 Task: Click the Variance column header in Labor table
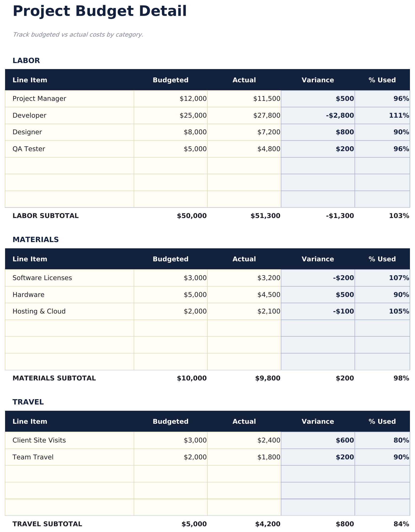click(x=318, y=80)
